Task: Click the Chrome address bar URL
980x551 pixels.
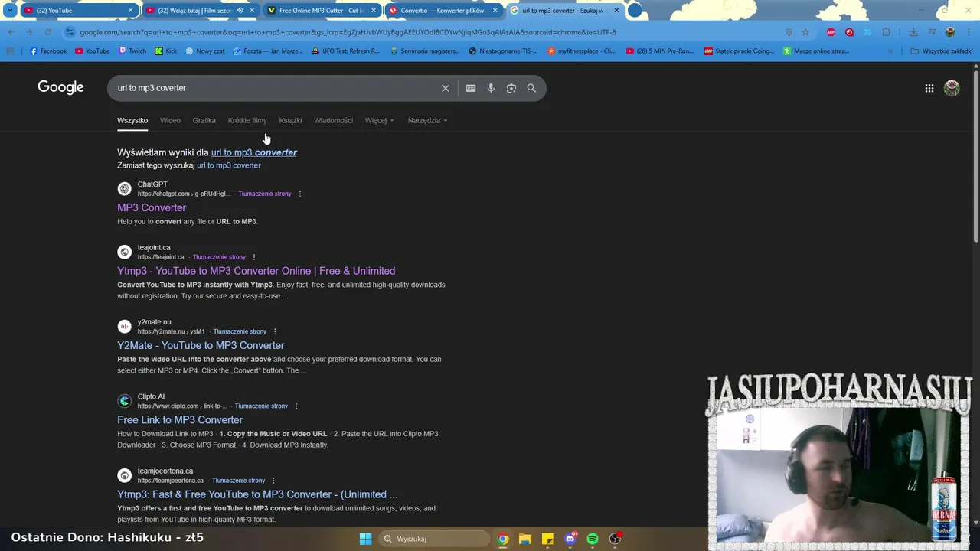Action: 348,32
